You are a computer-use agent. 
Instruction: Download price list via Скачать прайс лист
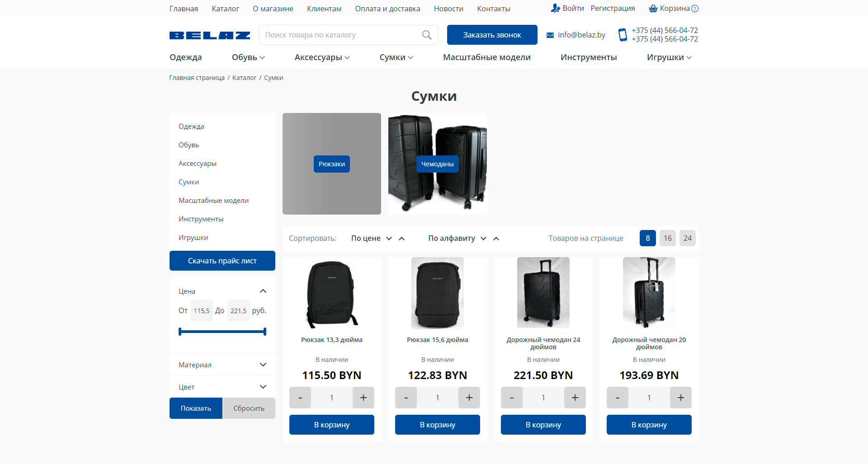222,261
